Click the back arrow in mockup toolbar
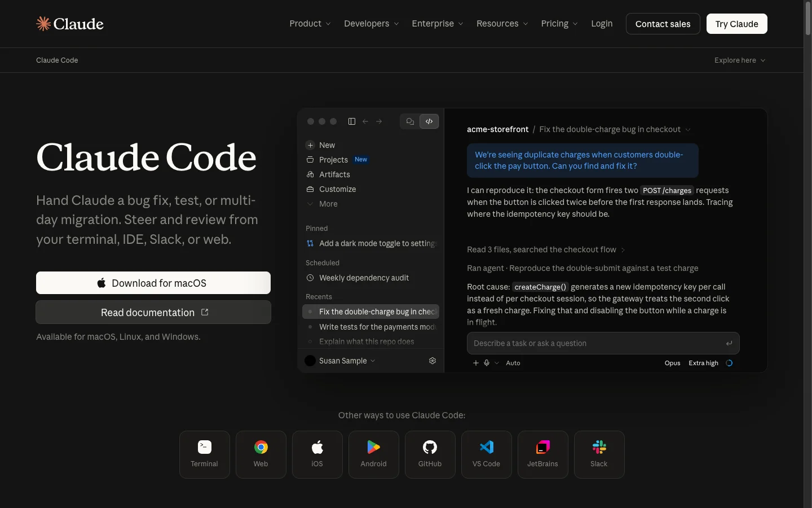 pyautogui.click(x=365, y=121)
